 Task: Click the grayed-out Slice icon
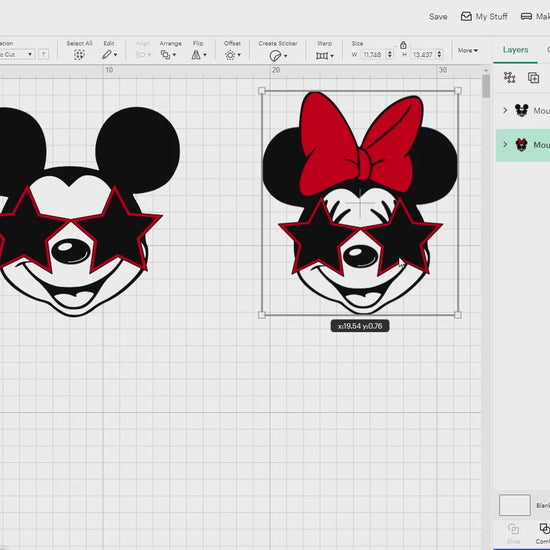513,529
